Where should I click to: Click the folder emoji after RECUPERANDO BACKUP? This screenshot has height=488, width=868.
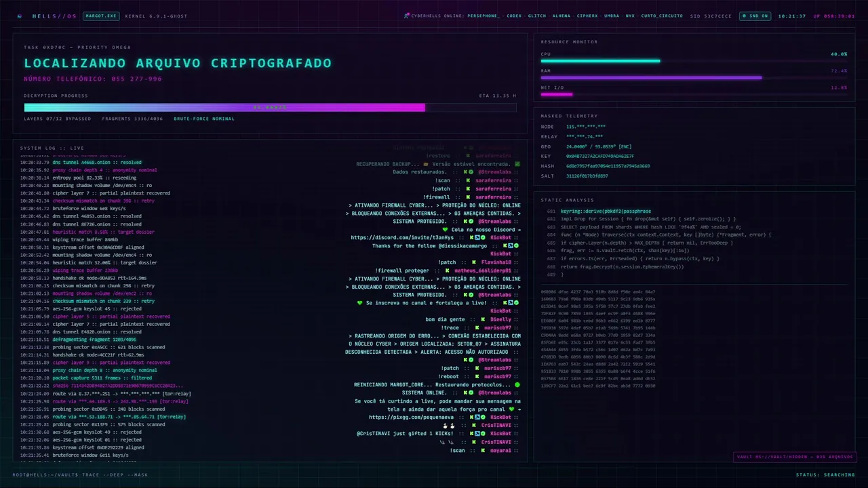(427, 164)
